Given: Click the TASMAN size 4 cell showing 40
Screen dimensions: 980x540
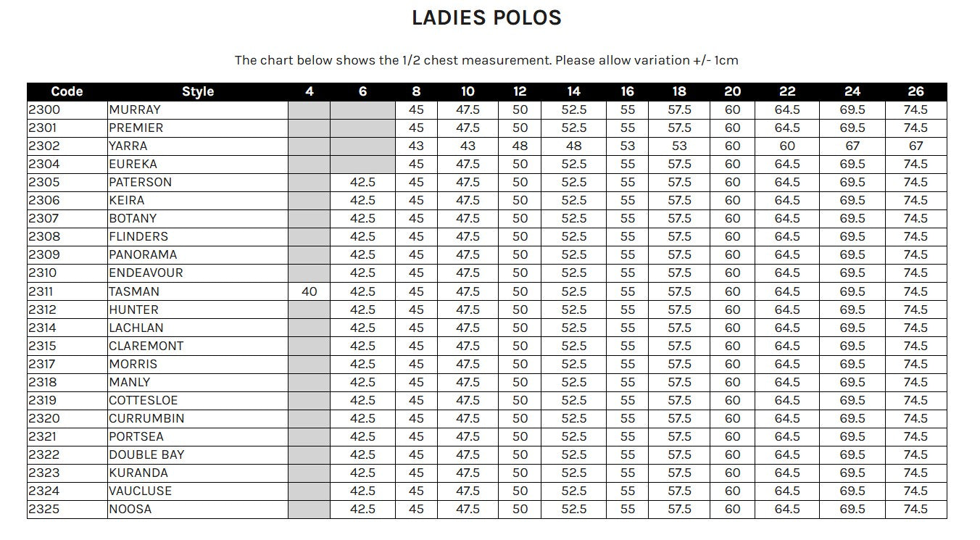Looking at the screenshot, I should tap(310, 291).
